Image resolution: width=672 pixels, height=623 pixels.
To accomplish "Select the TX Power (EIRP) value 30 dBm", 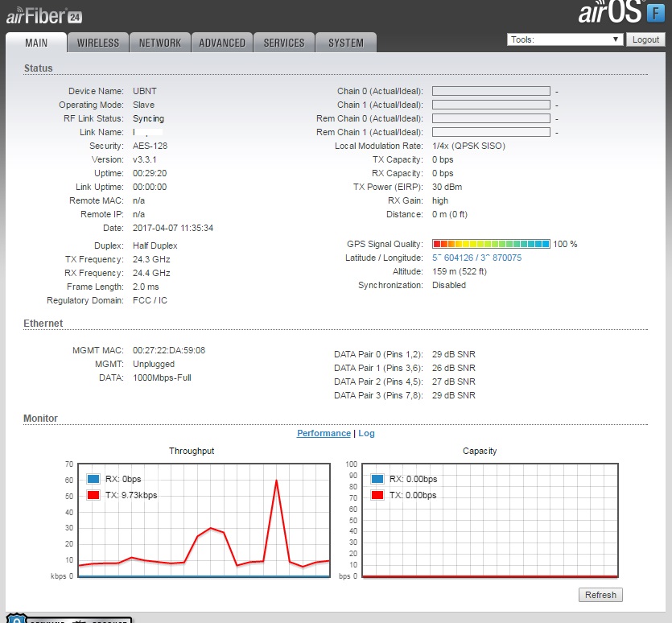I will tap(447, 187).
